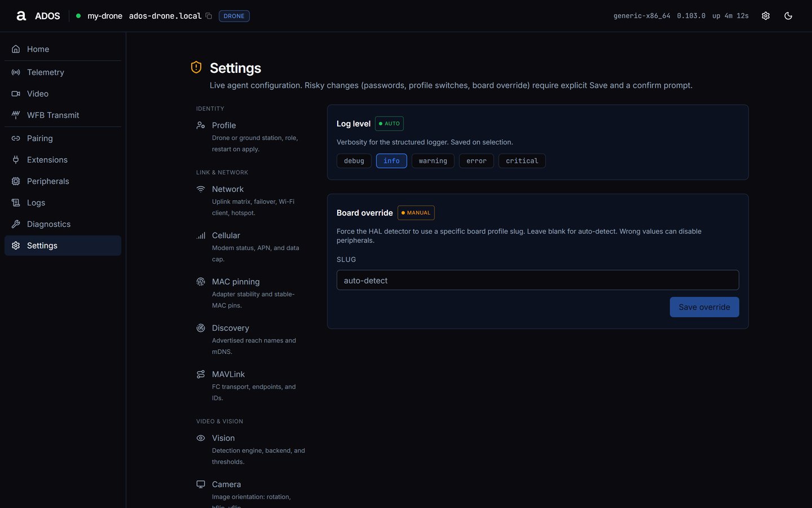
Task: Select the warning log level
Action: click(x=433, y=161)
